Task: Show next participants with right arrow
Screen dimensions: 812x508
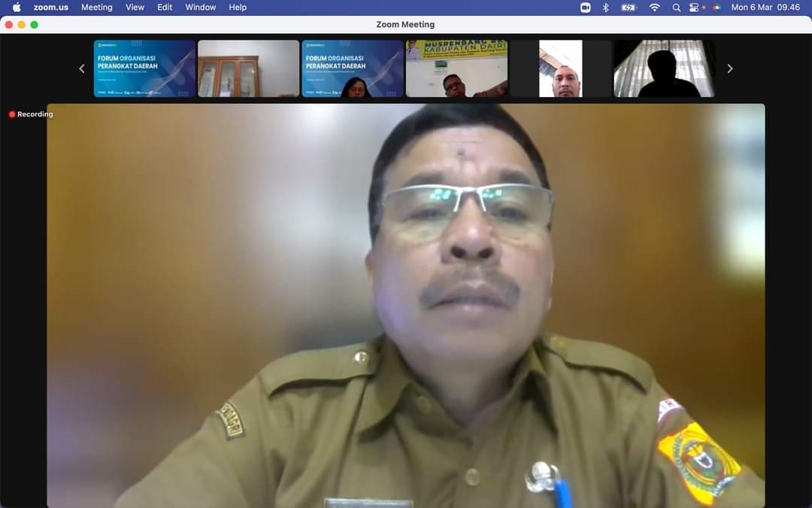Action: point(729,68)
